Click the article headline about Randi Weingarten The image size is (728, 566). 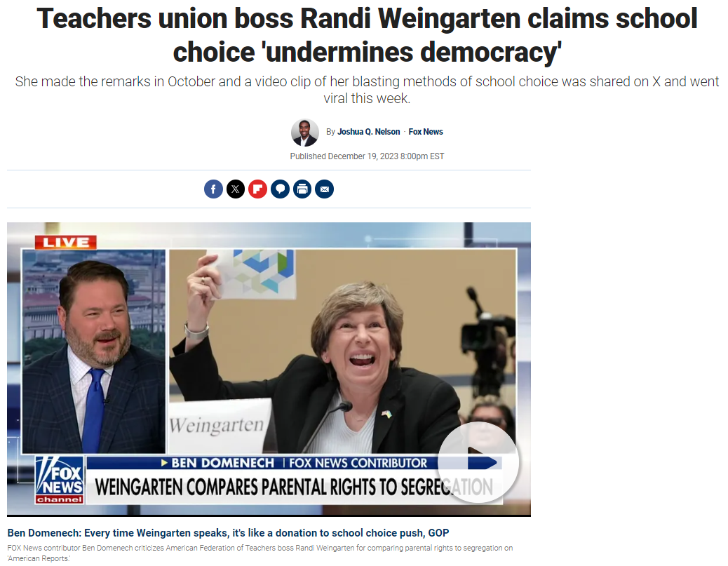tap(367, 35)
